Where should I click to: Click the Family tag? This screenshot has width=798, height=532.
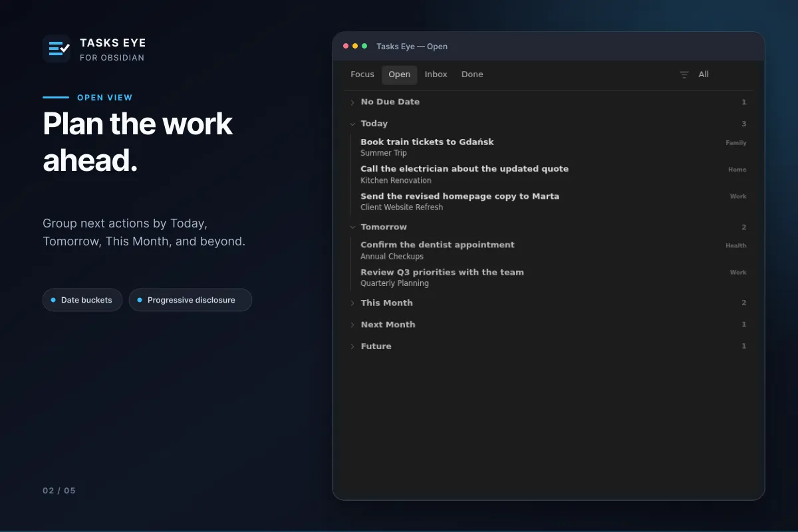click(736, 143)
